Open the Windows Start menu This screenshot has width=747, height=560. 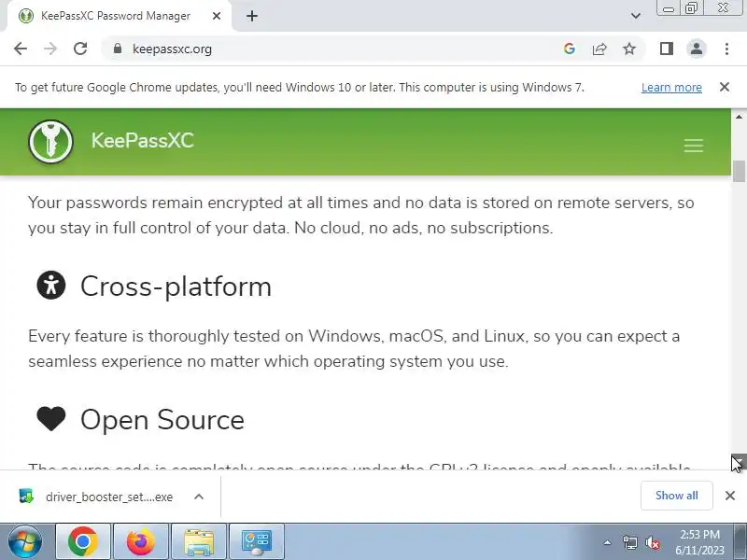25,541
